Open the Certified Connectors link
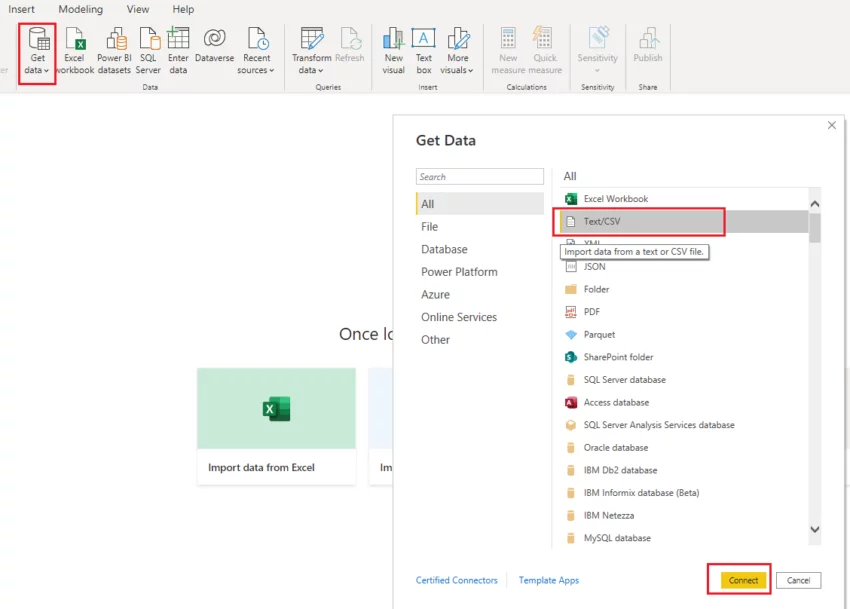Viewport: 850px width, 609px height. click(457, 580)
